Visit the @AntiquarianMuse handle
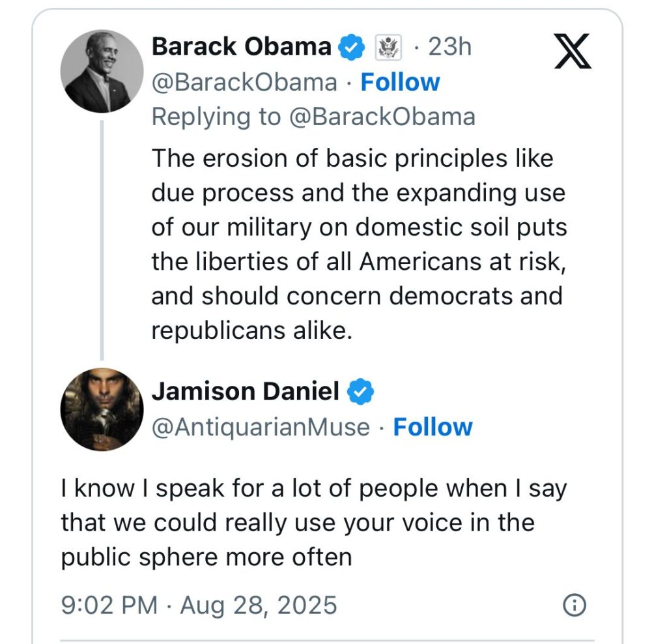The width and height of the screenshot is (667, 644). [x=261, y=427]
